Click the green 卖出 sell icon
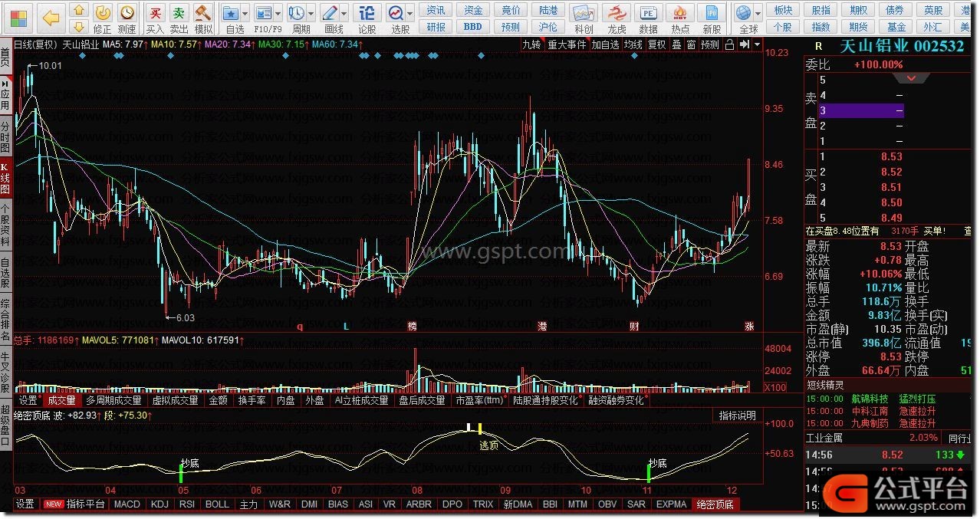Screen dimensions: 980x519 179,18
